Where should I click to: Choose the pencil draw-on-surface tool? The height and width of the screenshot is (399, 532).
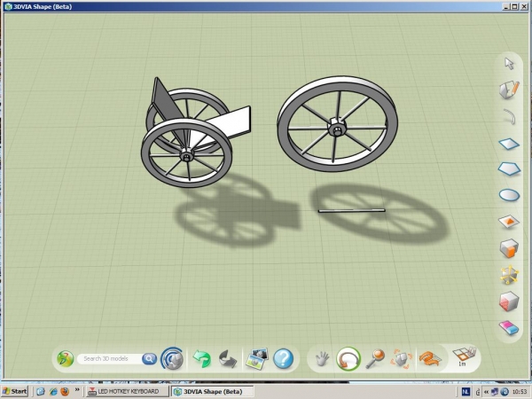pos(509,90)
